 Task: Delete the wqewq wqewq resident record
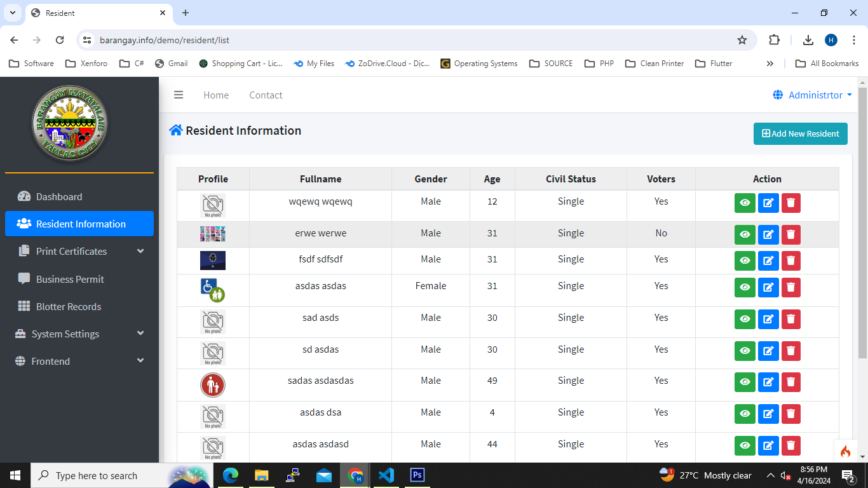pyautogui.click(x=790, y=203)
